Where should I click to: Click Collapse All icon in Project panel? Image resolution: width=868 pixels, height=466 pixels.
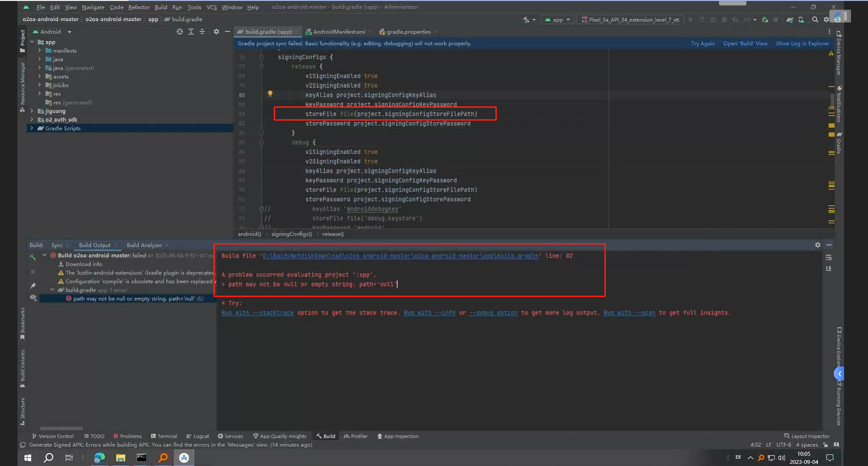click(202, 32)
